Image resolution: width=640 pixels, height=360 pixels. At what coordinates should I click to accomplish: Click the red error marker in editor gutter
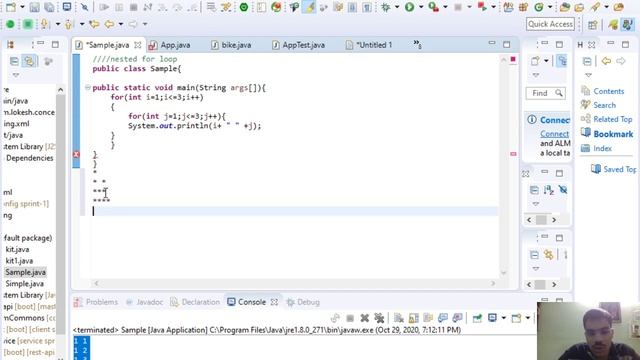point(76,154)
